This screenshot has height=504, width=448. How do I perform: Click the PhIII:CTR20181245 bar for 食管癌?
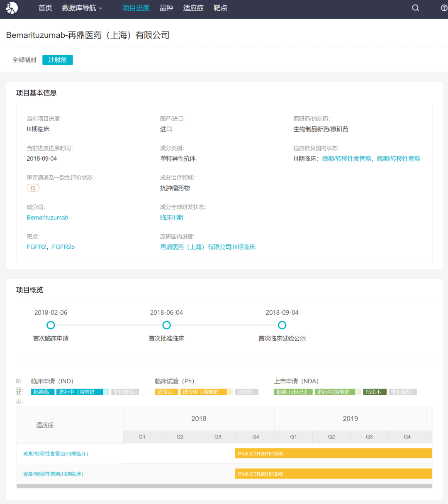point(334,454)
